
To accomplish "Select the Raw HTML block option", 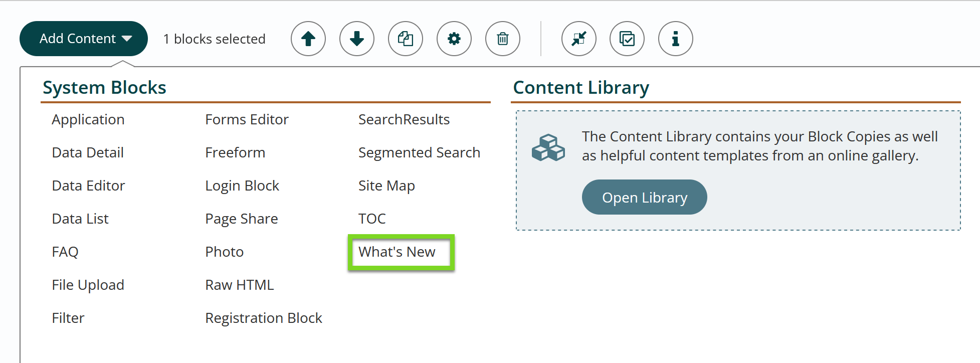I will pyautogui.click(x=240, y=285).
